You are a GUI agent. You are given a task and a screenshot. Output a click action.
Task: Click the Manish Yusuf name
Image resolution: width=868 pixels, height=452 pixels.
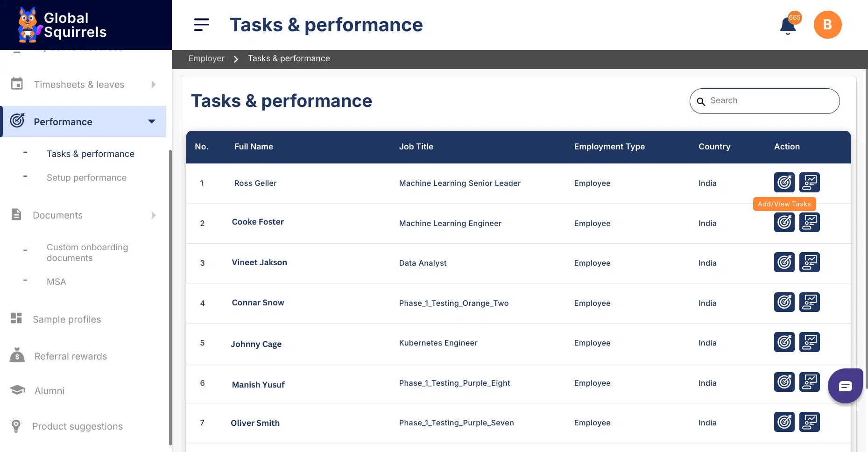pyautogui.click(x=258, y=385)
